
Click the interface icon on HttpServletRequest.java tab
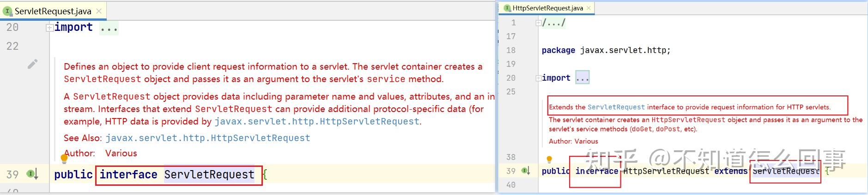click(507, 8)
